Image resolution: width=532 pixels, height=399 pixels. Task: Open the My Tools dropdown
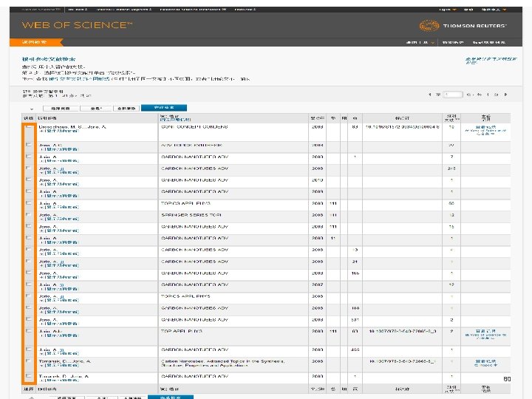(x=420, y=42)
